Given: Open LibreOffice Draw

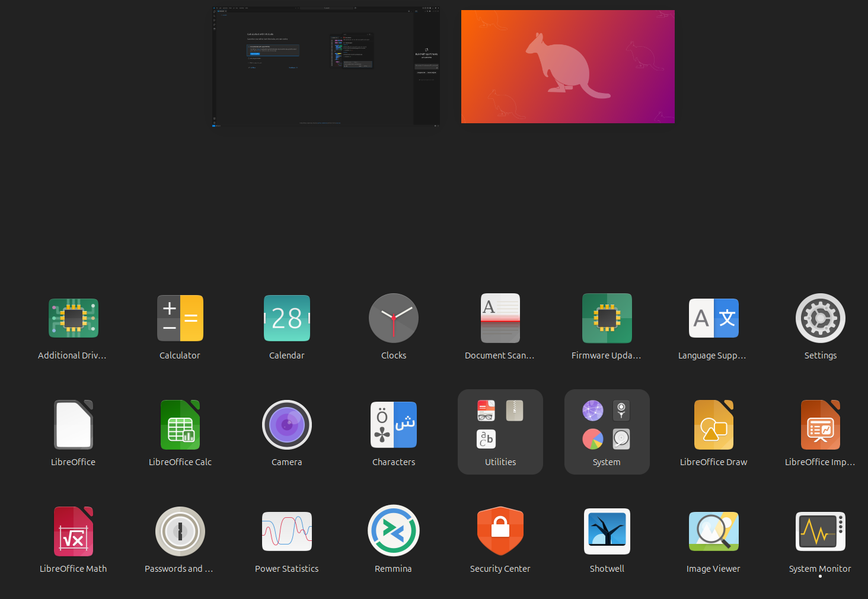Looking at the screenshot, I should click(x=713, y=425).
